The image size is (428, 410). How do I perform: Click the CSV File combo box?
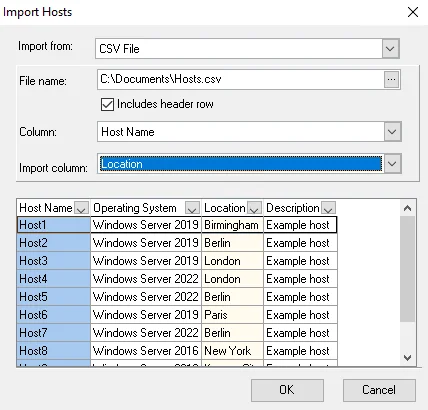pos(247,49)
